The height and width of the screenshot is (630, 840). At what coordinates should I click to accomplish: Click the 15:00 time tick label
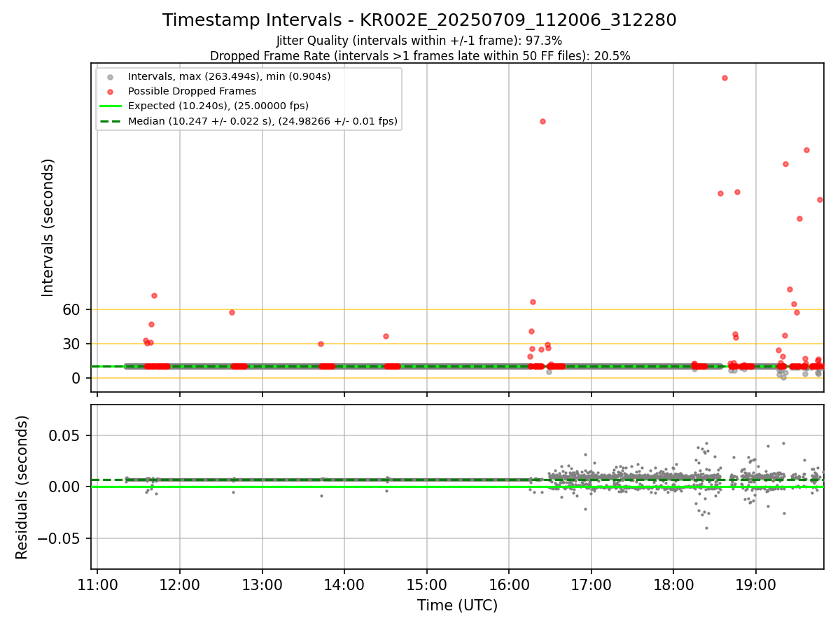point(427,584)
